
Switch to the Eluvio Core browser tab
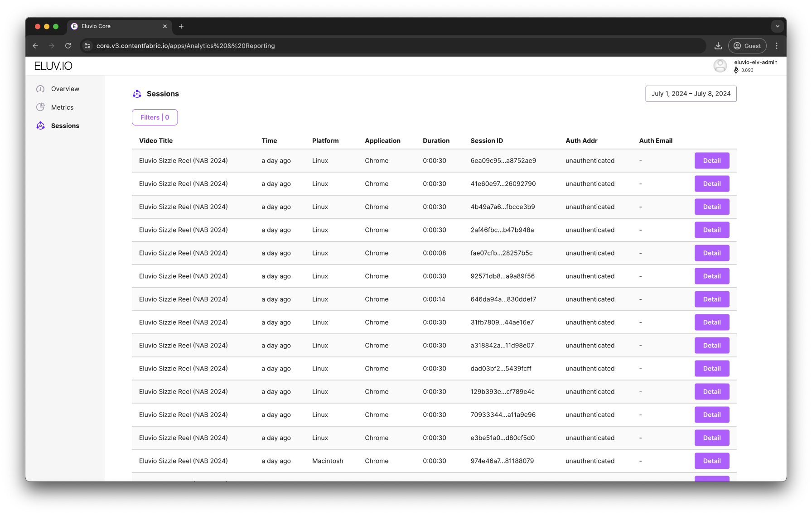[120, 26]
